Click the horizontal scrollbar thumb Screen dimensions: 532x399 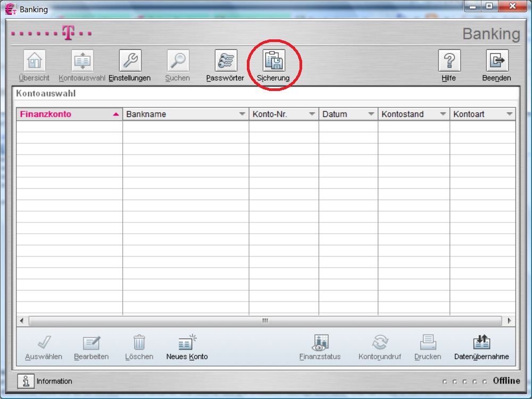click(x=265, y=321)
